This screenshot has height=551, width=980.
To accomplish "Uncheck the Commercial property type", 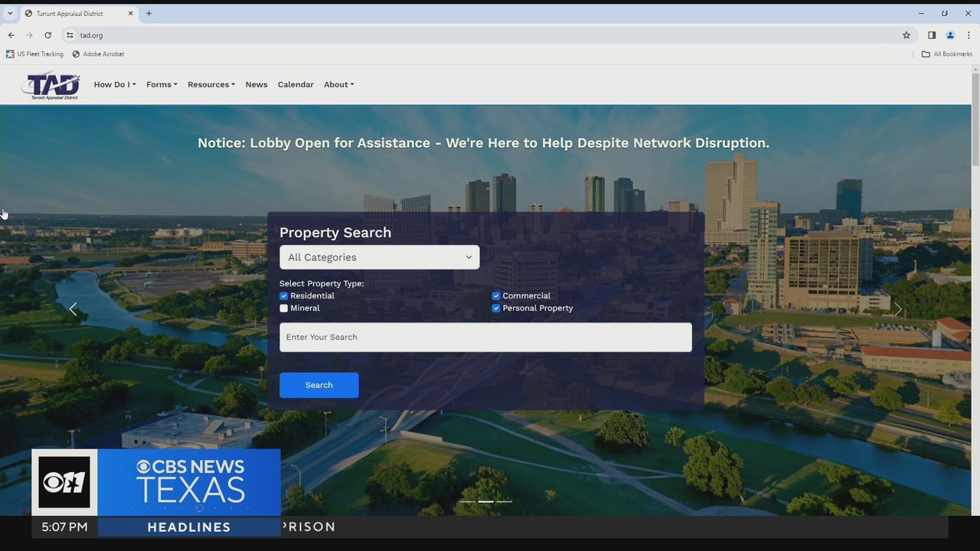I will (496, 296).
